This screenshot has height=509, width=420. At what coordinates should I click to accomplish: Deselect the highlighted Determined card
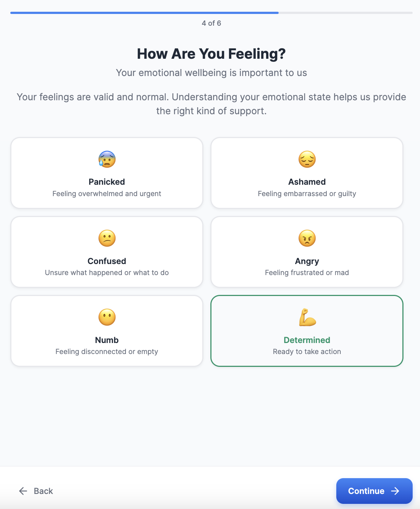tap(307, 331)
